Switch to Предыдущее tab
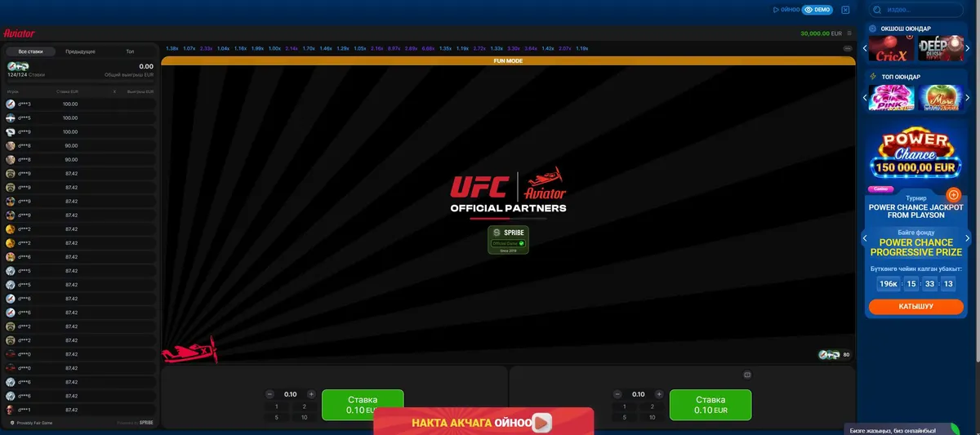 [80, 51]
